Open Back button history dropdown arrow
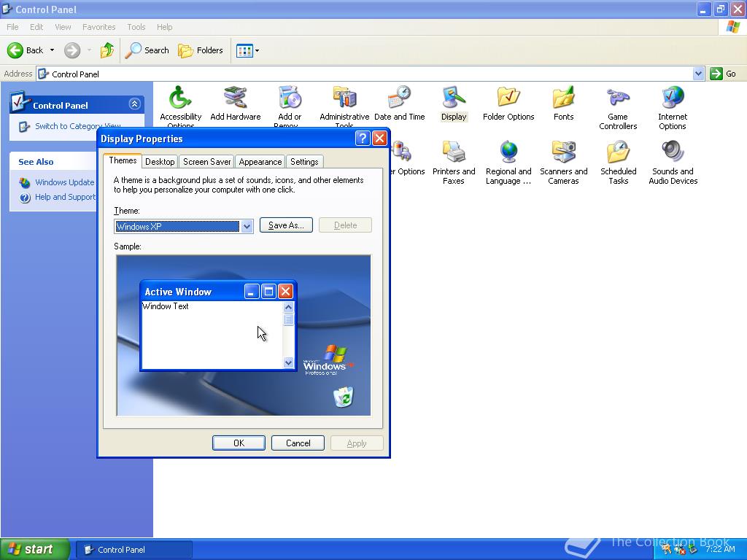This screenshot has height=560, width=747. [52, 50]
